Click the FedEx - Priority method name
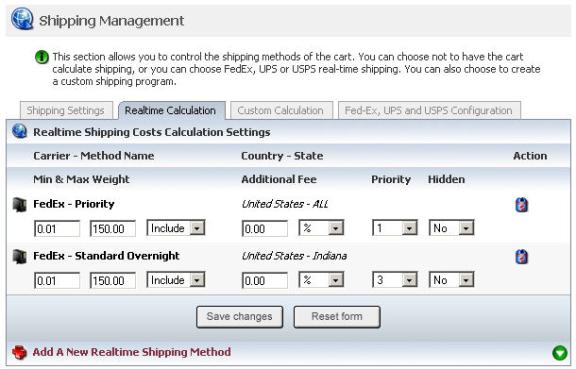Image resolution: width=576 pixels, height=369 pixels. [74, 204]
